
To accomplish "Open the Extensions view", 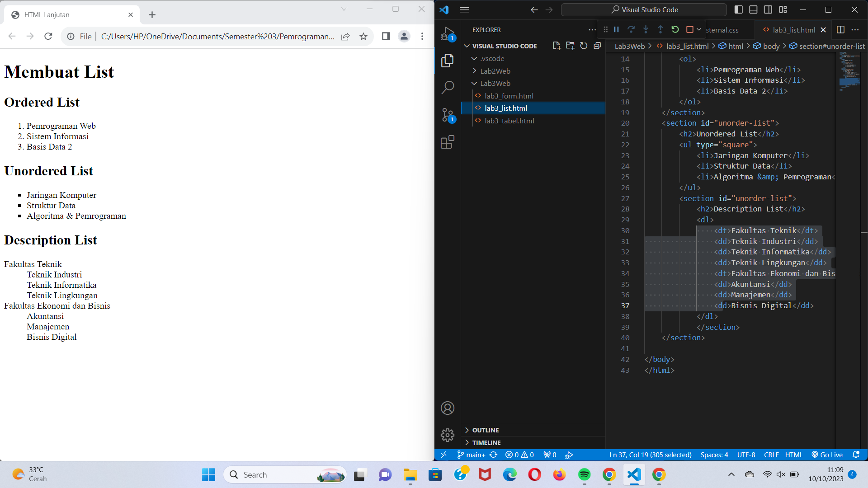I will (447, 142).
